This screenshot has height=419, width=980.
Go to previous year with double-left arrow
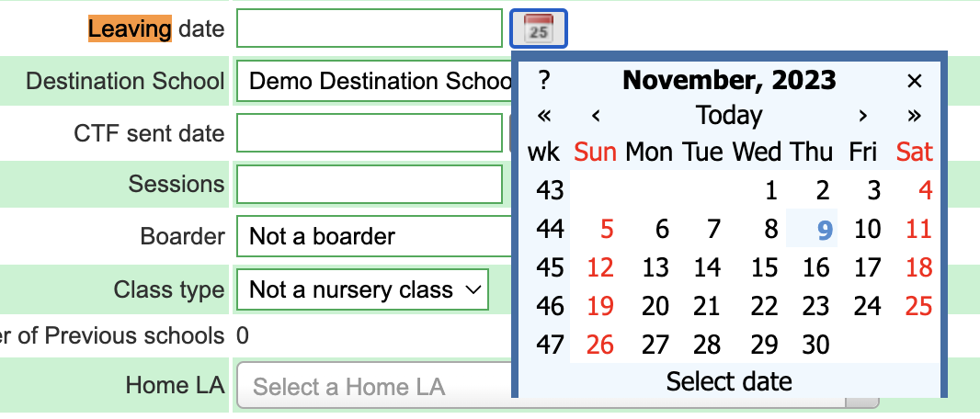coord(544,116)
